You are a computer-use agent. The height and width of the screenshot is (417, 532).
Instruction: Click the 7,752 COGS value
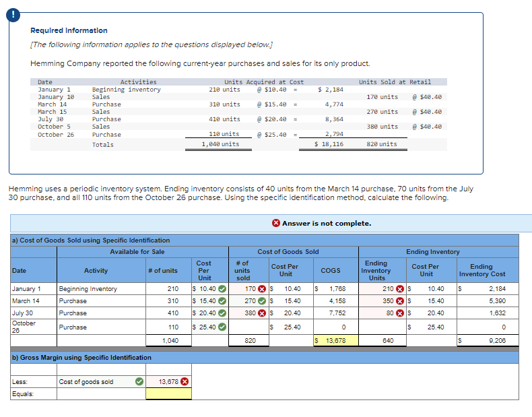click(x=336, y=313)
